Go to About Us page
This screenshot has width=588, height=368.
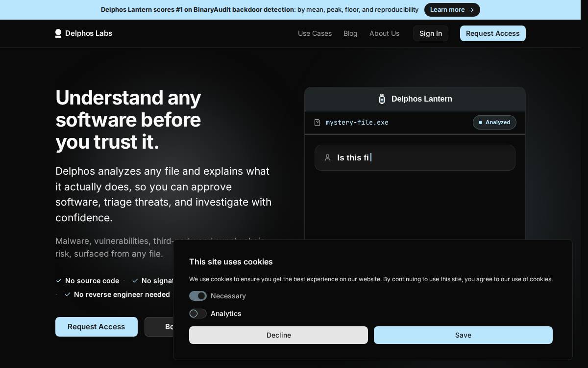(x=384, y=33)
